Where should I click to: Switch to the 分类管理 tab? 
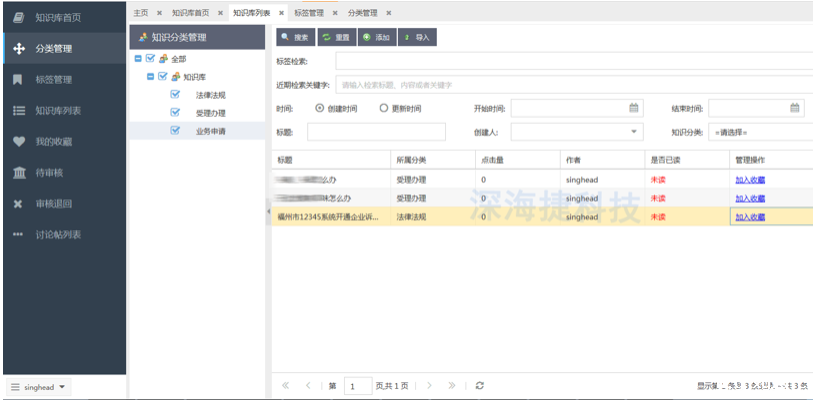point(363,13)
